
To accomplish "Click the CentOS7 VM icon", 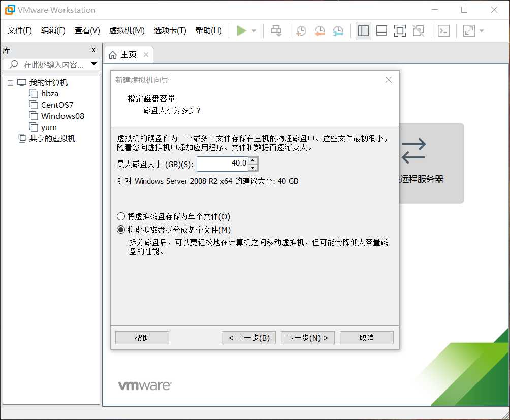I will [34, 105].
